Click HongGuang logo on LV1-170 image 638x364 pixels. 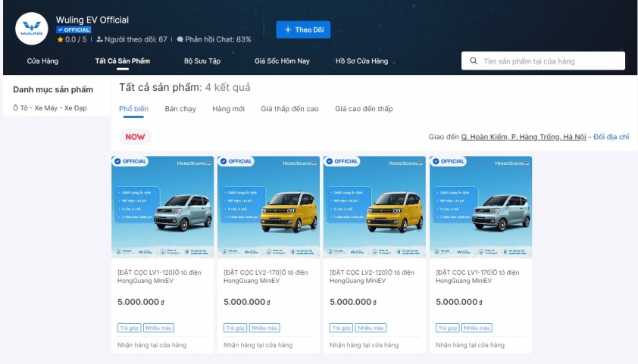[512, 163]
